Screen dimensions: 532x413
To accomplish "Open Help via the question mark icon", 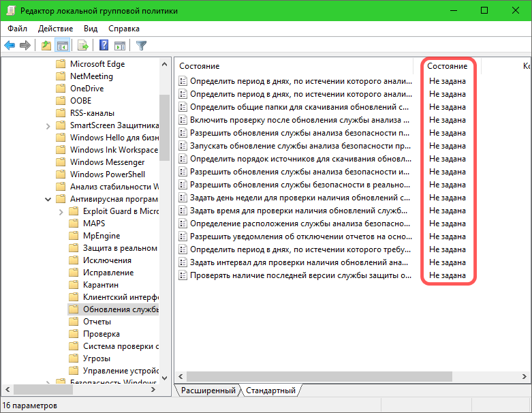I will coord(104,46).
